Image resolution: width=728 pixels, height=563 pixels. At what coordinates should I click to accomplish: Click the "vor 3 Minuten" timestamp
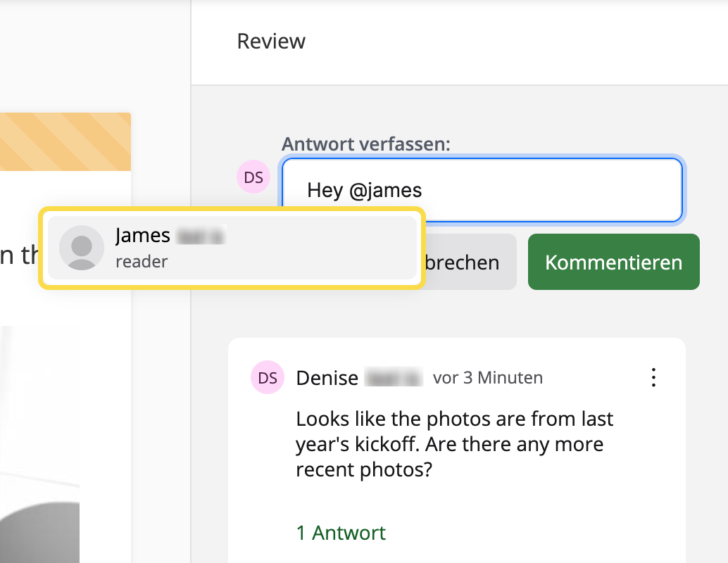(488, 378)
